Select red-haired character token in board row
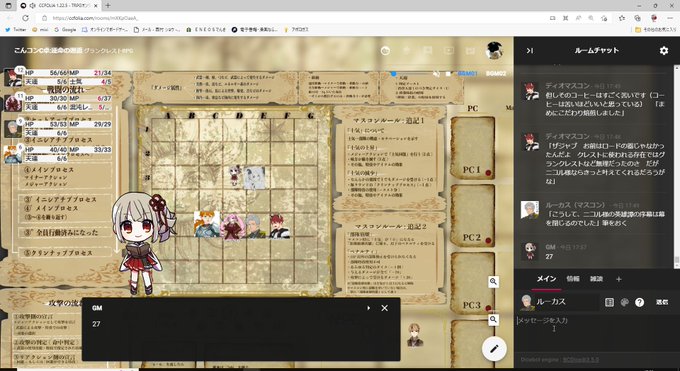Viewport: 680px width, 371px height. click(278, 226)
